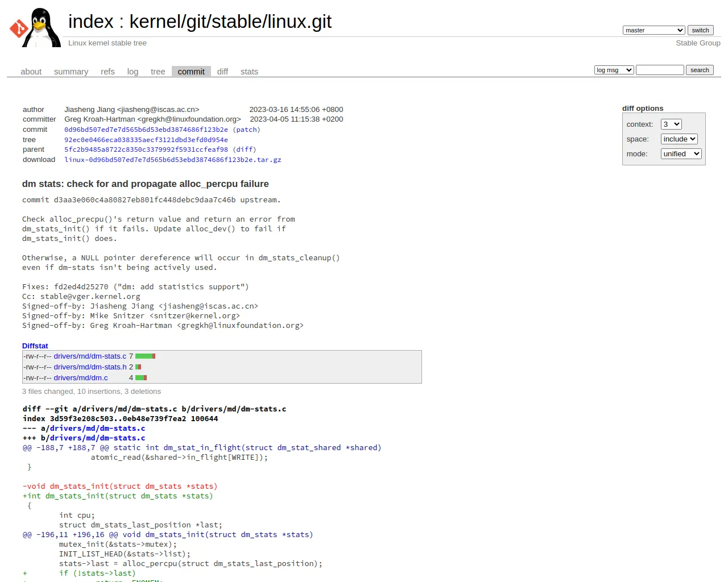The image size is (728, 582).
Task: Open the patch link for the commit
Action: 246,130
